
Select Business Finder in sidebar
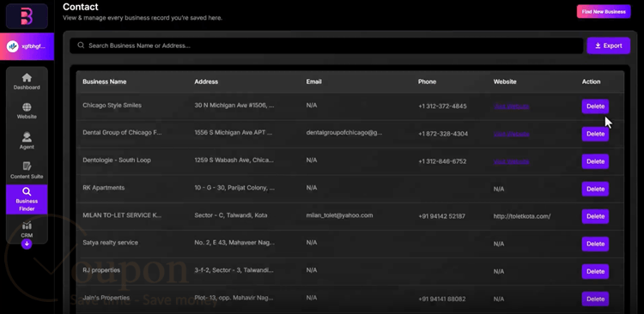[27, 200]
